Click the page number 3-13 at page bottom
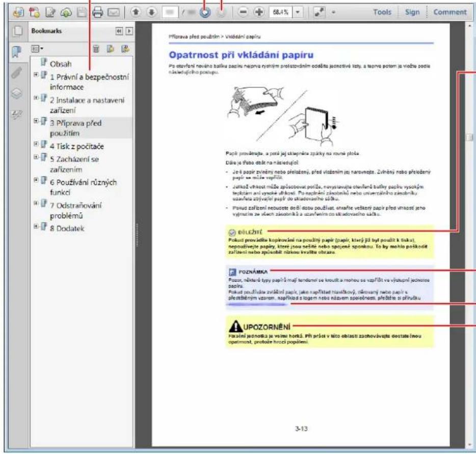The width and height of the screenshot is (476, 454). (301, 428)
